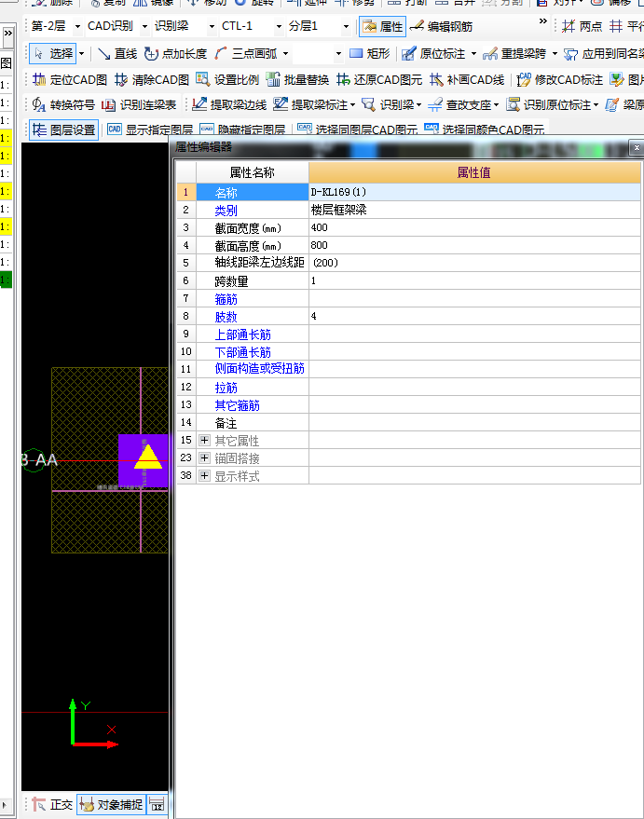Click the 提取梁边线 extract beam edge tool

pos(229,105)
